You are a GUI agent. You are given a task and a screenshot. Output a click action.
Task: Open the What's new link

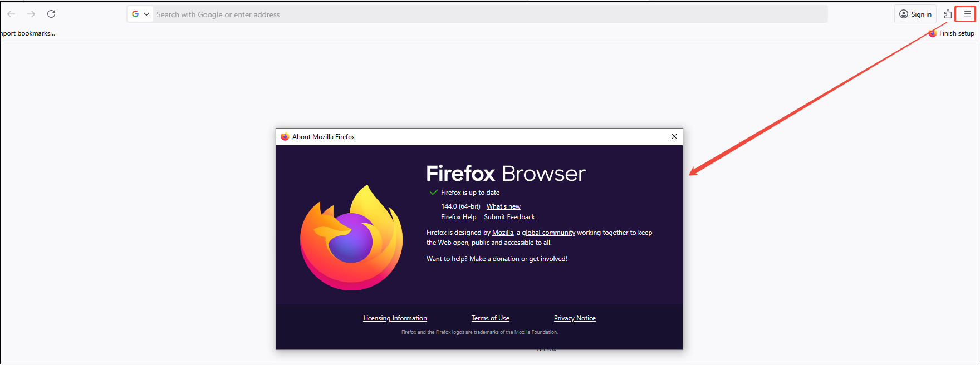(x=503, y=206)
